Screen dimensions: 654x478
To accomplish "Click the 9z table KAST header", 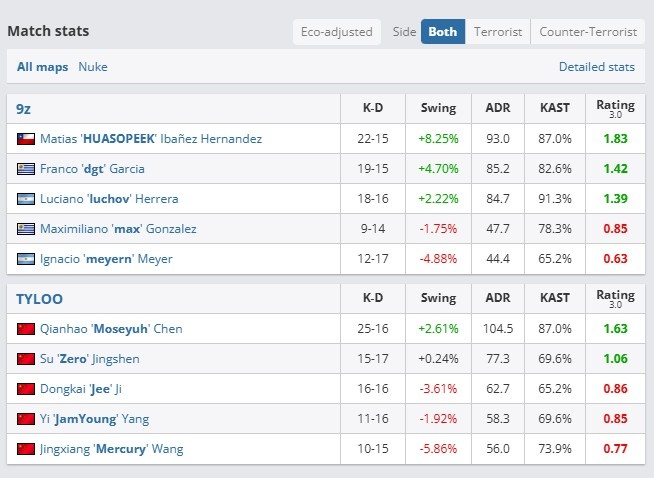I will (555, 108).
